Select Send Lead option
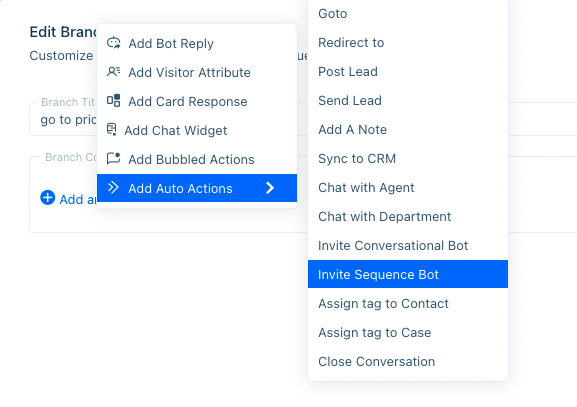The height and width of the screenshot is (407, 577). 408,100
